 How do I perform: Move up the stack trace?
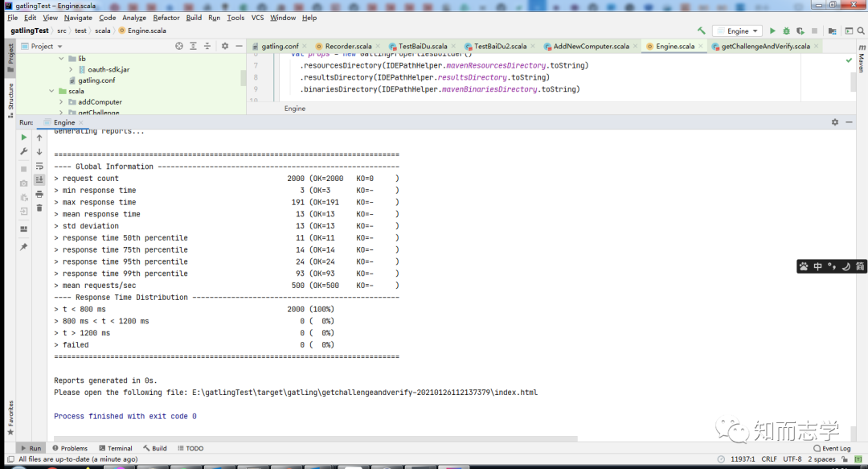point(39,138)
